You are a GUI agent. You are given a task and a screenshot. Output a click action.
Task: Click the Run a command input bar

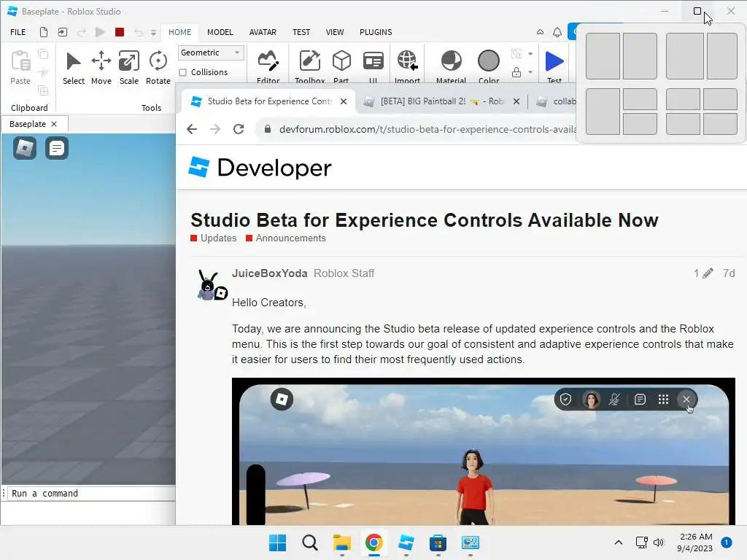[x=91, y=494]
